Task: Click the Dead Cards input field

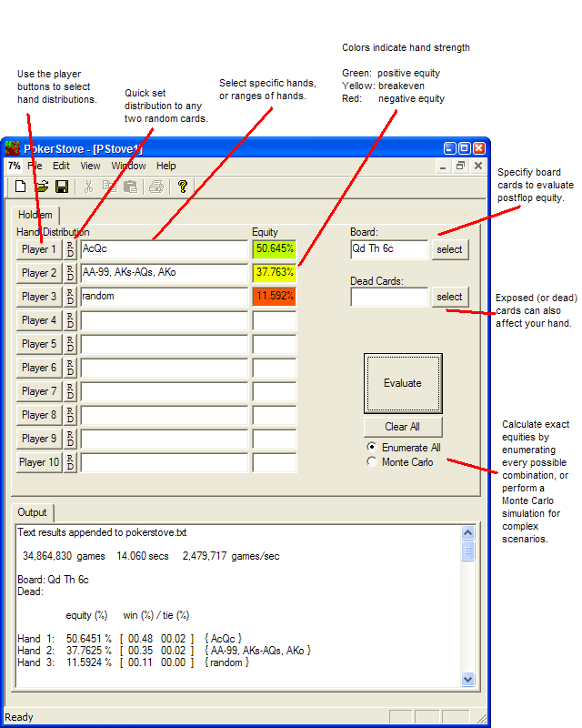Action: 389,298
